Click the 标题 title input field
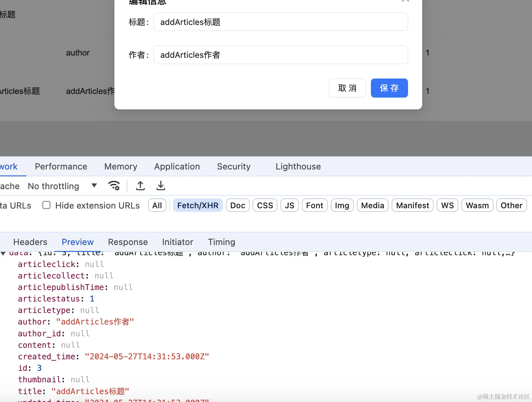This screenshot has height=402, width=532. (281, 22)
